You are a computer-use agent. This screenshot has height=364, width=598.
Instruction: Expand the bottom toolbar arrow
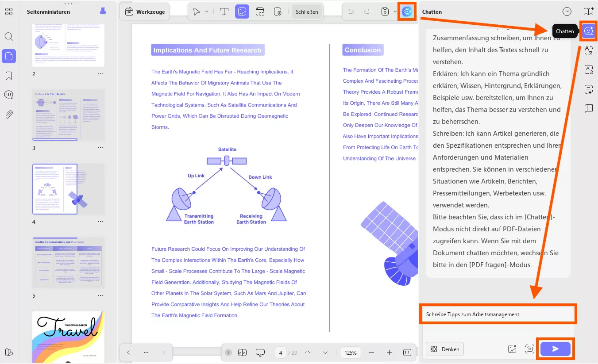[228, 353]
